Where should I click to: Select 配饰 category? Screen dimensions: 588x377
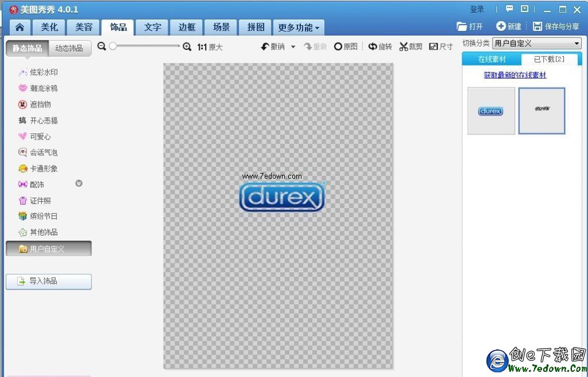point(31,184)
